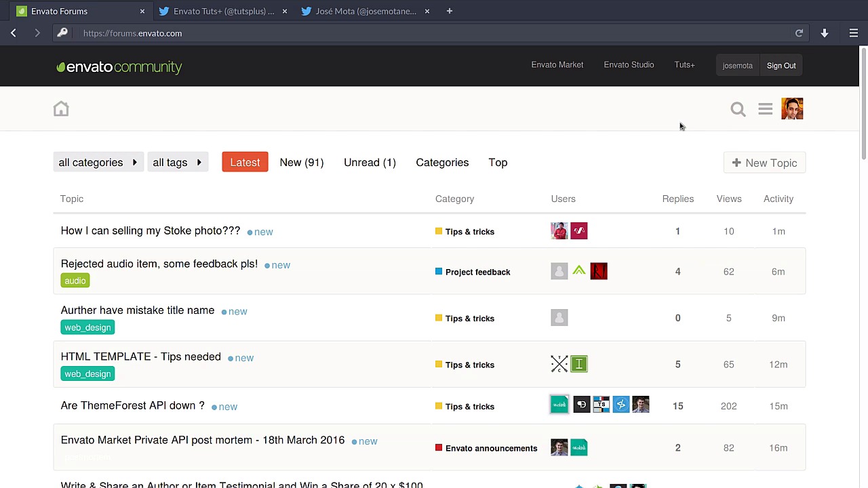Open the josemota account link
Viewport: 868px width, 488px height.
[738, 66]
